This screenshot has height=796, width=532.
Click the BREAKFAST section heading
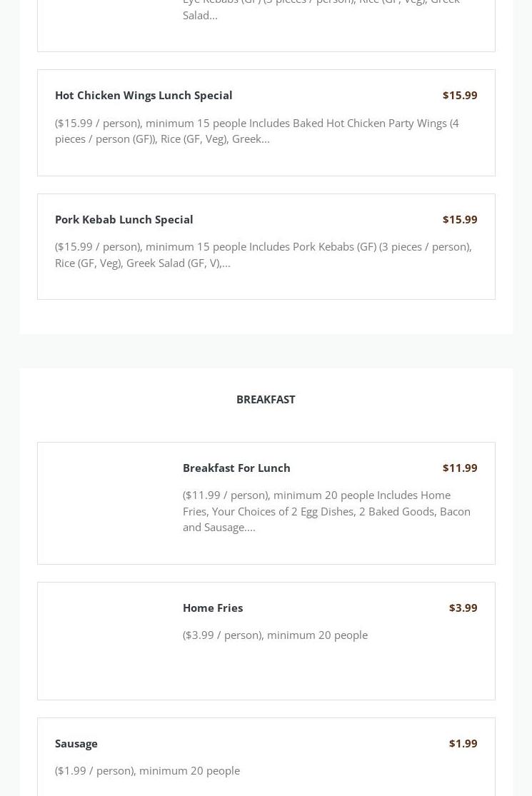(266, 399)
